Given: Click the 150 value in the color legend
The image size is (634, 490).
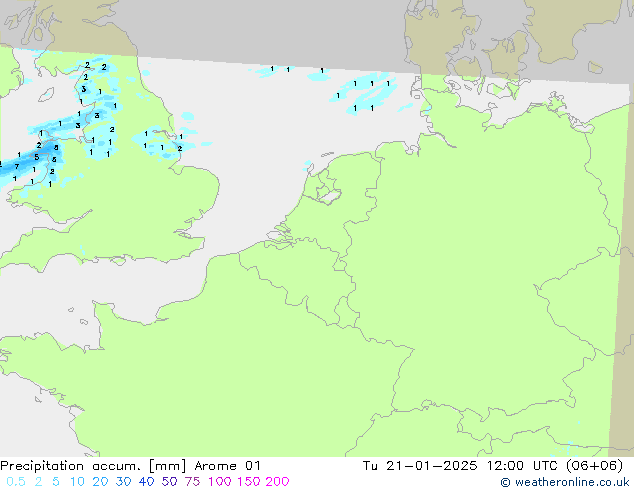Looking at the screenshot, I should click(x=248, y=482).
